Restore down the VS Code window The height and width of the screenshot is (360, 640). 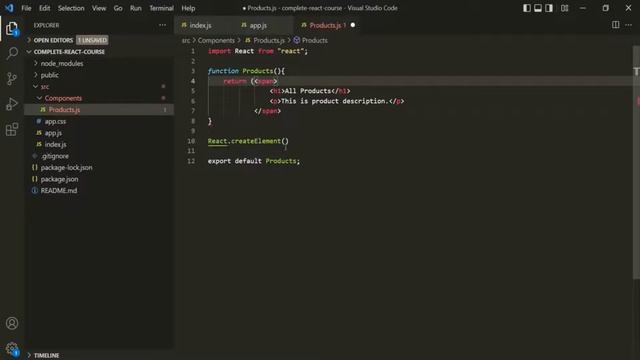[606, 8]
